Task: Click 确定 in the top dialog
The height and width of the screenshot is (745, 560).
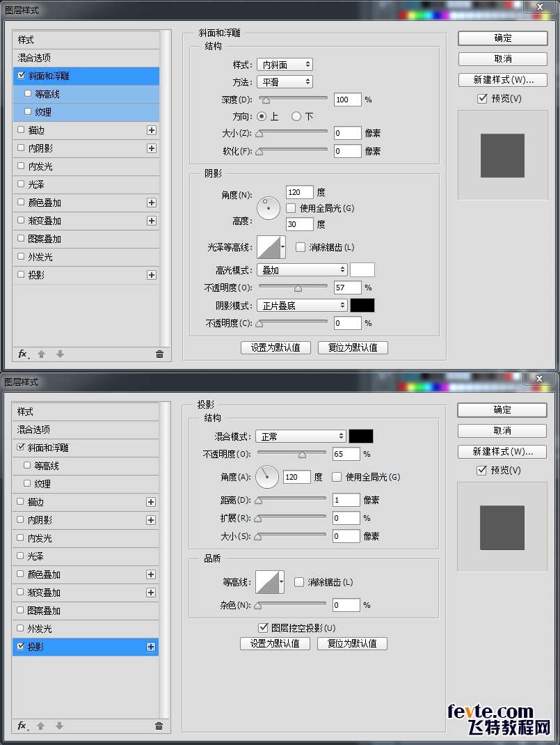Action: tap(502, 38)
